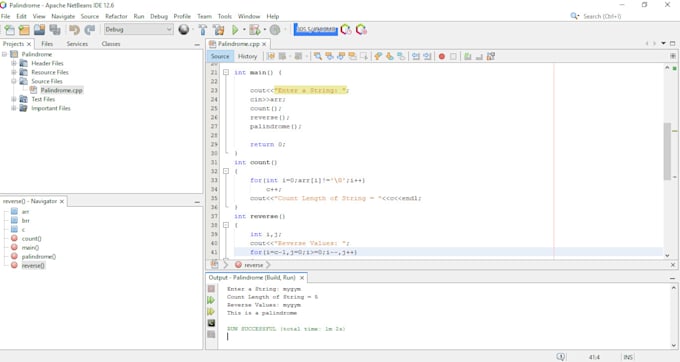Screen dimensions: 680x362
Task: Expand the Test Files folder
Action: [x=14, y=99]
